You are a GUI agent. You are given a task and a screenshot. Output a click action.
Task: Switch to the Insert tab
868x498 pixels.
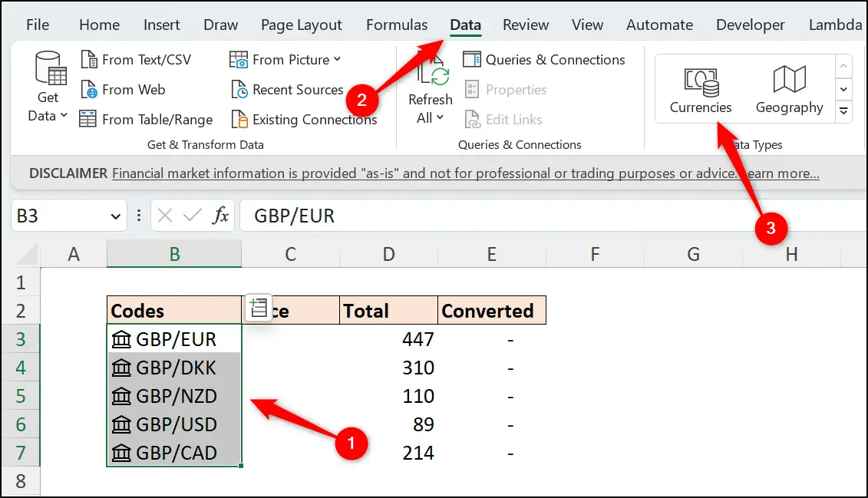[x=162, y=25]
